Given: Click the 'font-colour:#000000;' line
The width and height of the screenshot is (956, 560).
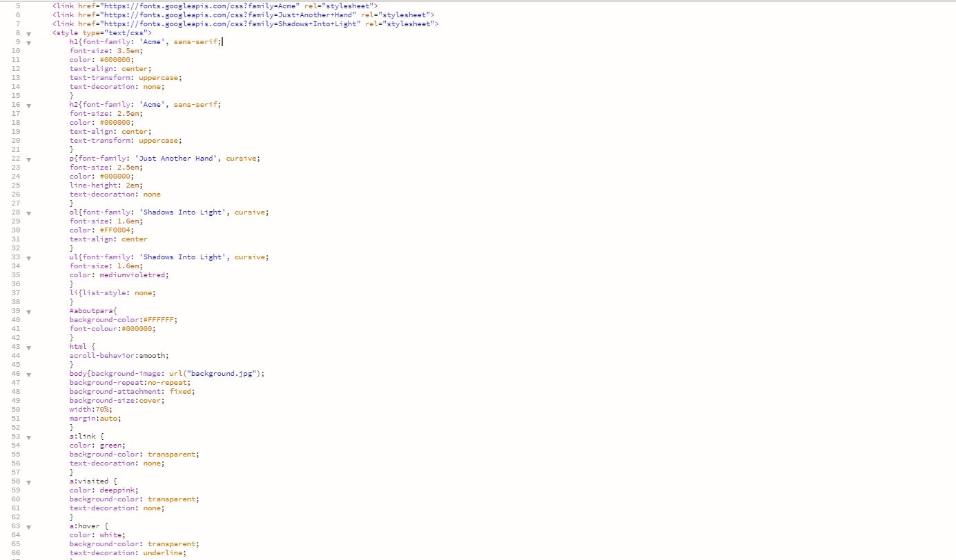Looking at the screenshot, I should point(113,329).
